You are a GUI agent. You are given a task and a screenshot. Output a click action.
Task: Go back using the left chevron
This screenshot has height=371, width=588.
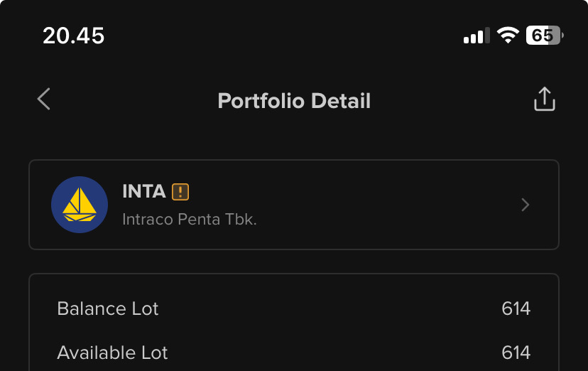pos(44,100)
